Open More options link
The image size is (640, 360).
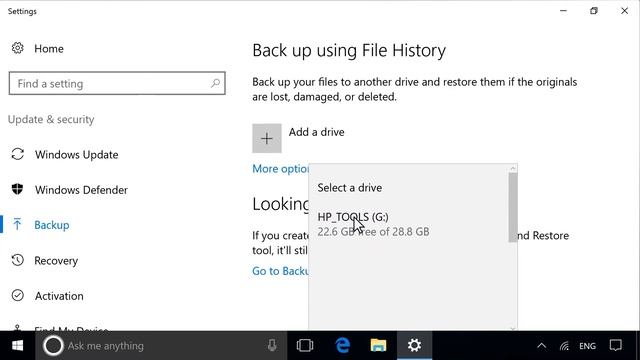click(x=280, y=169)
